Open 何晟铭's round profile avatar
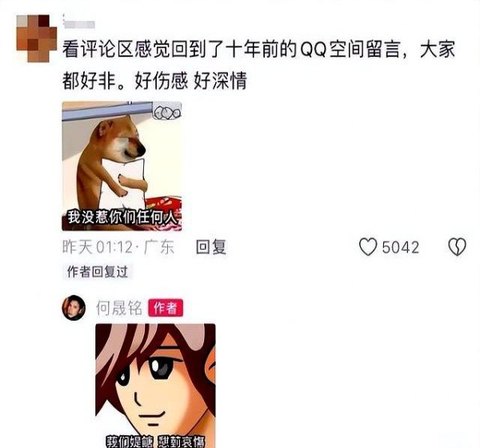This screenshot has width=480, height=448. pyautogui.click(x=74, y=308)
